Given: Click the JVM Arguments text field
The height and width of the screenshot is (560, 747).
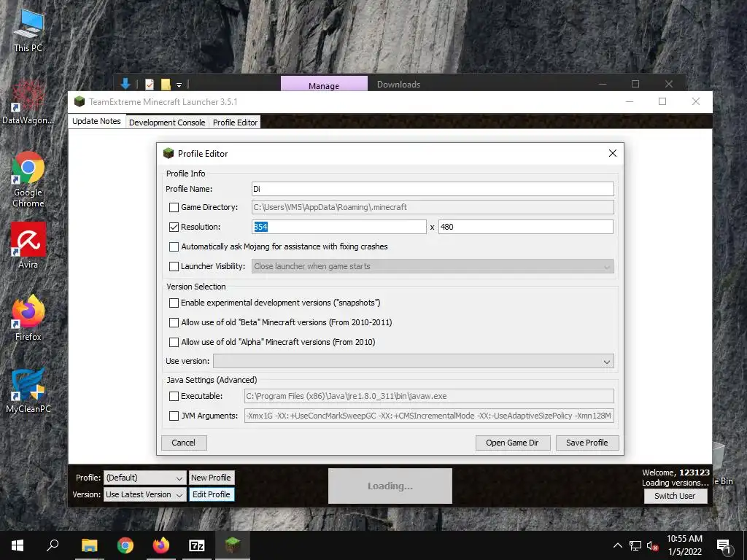Looking at the screenshot, I should pos(429,416).
